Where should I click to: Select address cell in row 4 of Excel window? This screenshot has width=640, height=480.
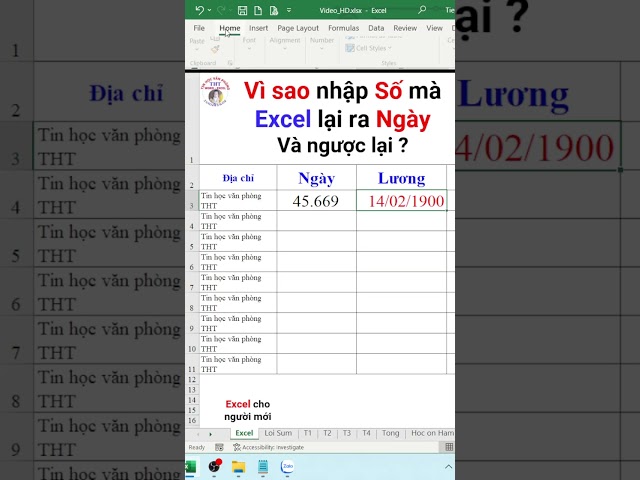pos(238,221)
